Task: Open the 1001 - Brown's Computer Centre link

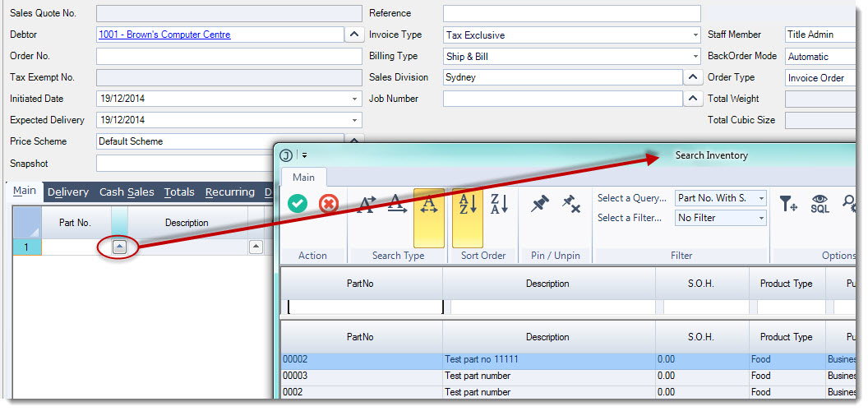Action: 164,35
